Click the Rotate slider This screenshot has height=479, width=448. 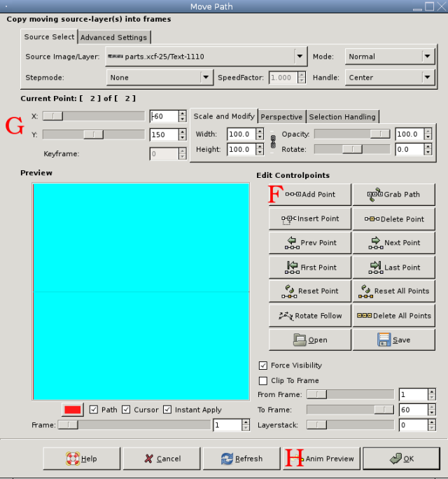[x=352, y=149]
